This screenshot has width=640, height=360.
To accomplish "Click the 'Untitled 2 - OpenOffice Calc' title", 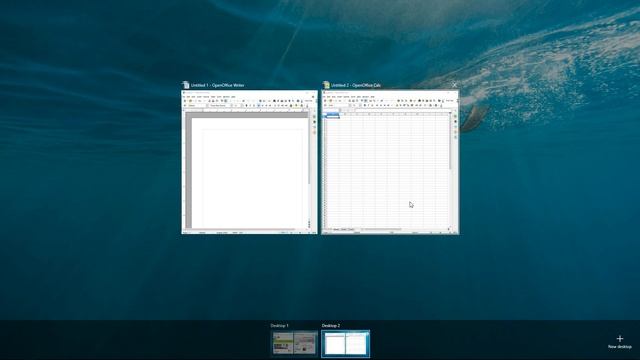I will click(x=356, y=85).
